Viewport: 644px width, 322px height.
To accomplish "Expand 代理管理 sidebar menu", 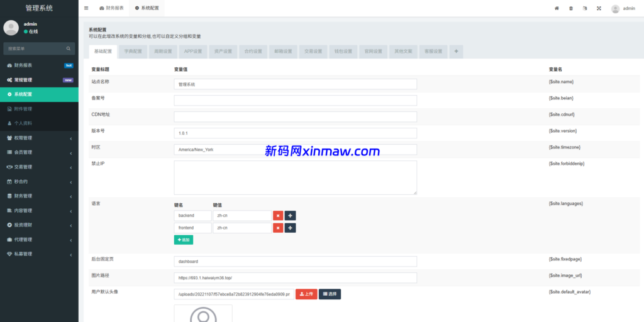I will (x=39, y=240).
